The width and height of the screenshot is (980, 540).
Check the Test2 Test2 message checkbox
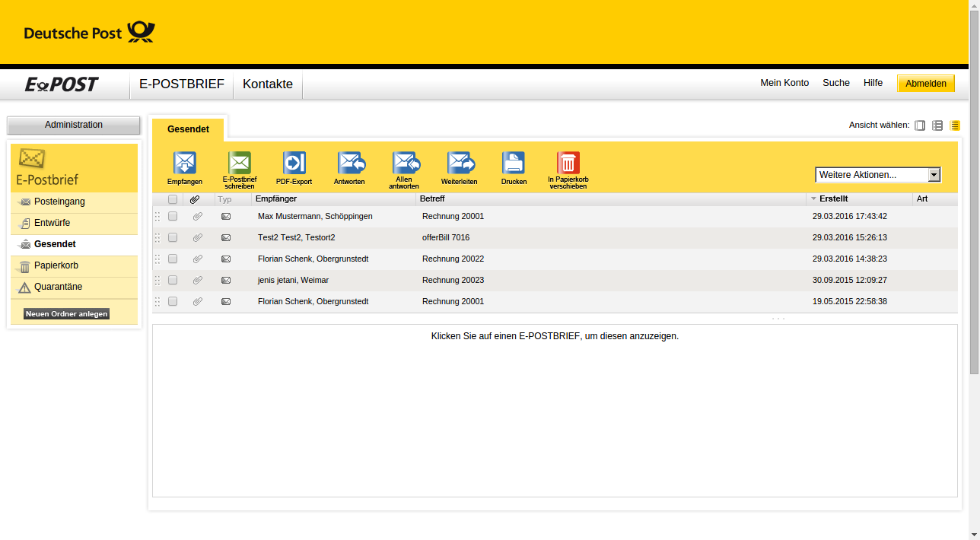coord(173,237)
